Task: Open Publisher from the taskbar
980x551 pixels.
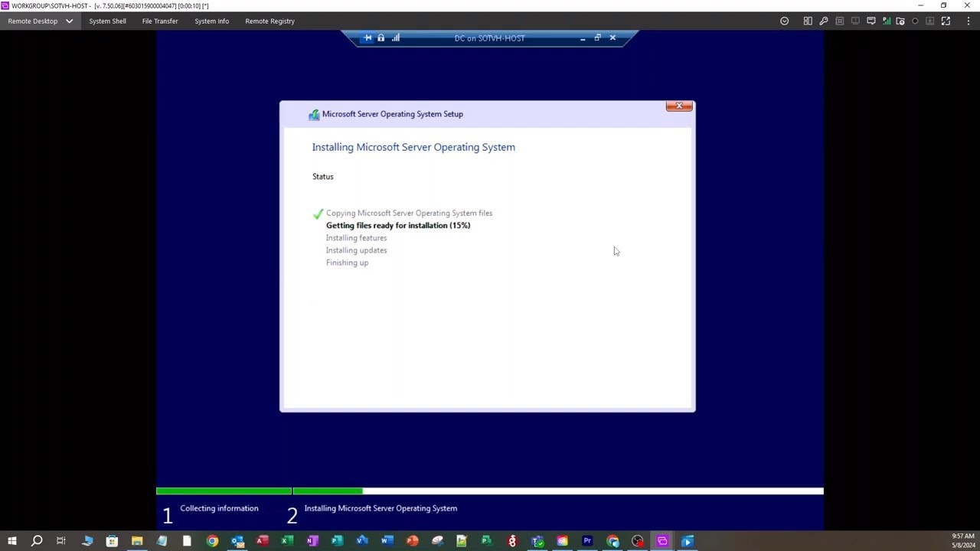Action: point(337,542)
